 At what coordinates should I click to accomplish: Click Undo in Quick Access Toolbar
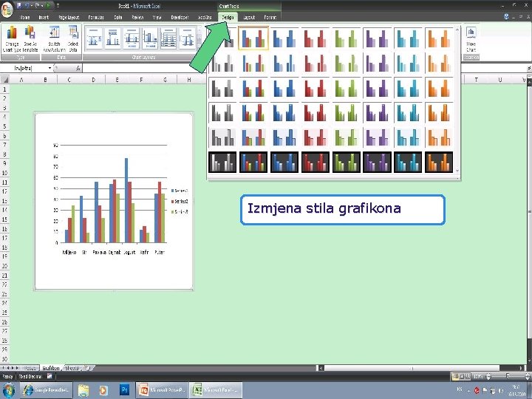[x=27, y=6]
